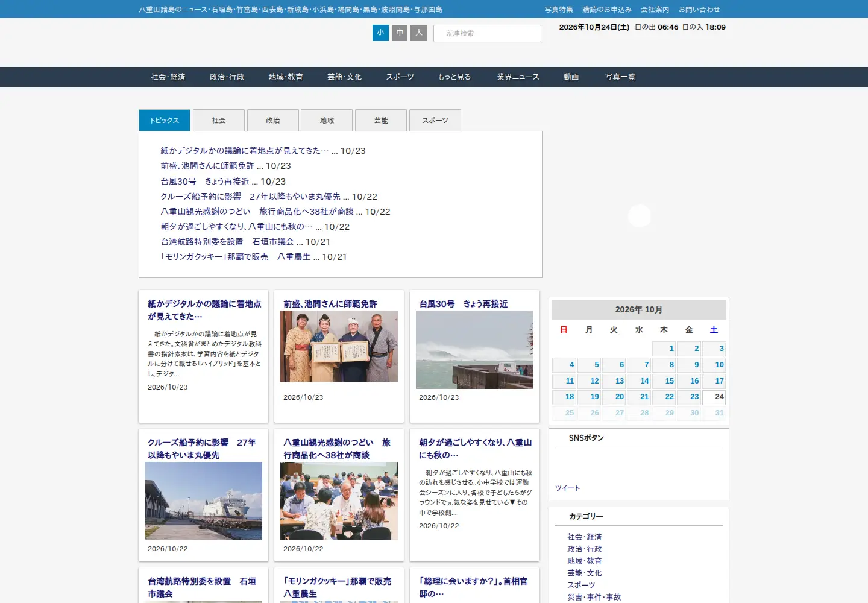Screen dimensions: 868x603
Task: Open お問い合わせ link
Action: click(699, 10)
